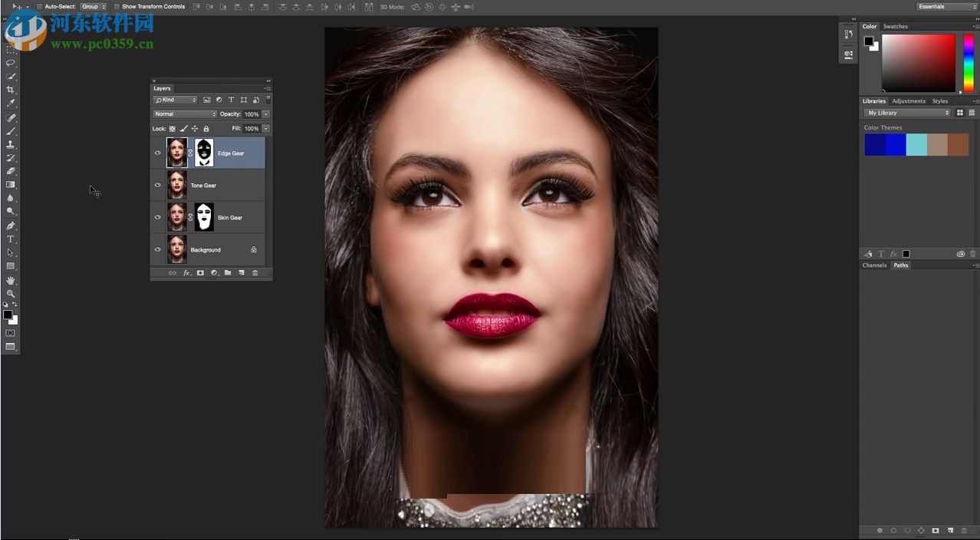
Task: Check Show Transform Controls
Action: tap(117, 7)
